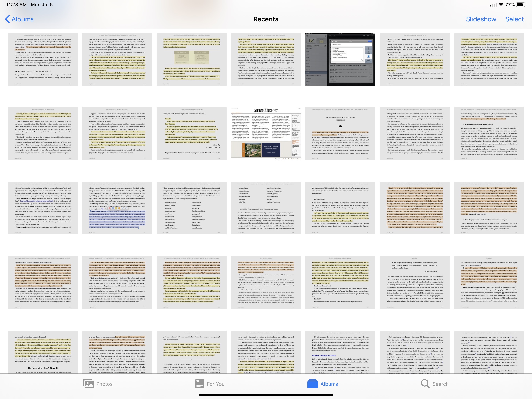The height and width of the screenshot is (399, 532).
Task: Open the For You tab icon
Action: tap(200, 384)
